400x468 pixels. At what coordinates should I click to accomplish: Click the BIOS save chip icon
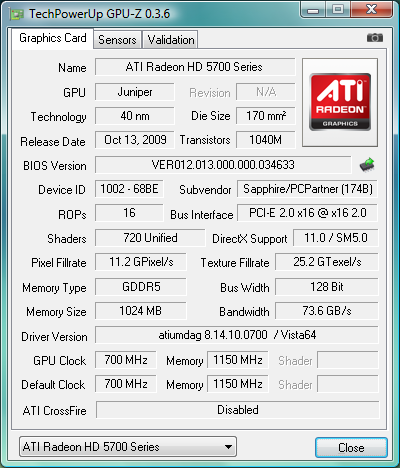point(367,165)
